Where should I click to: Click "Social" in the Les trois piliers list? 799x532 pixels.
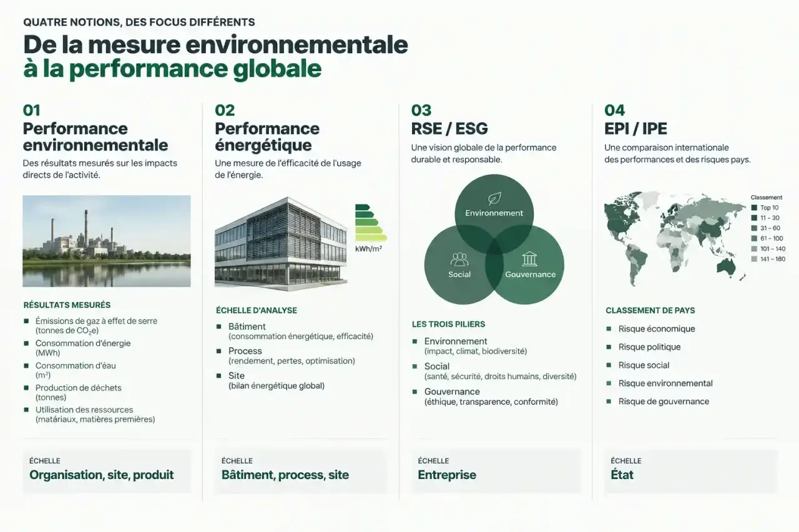pyautogui.click(x=437, y=366)
